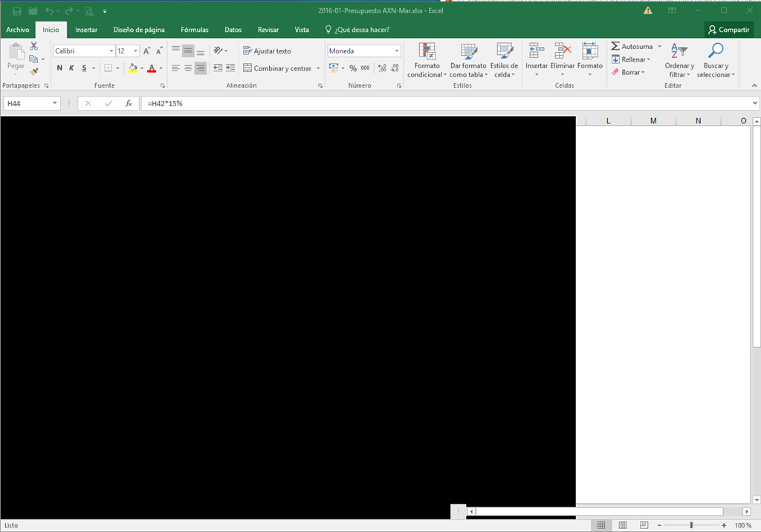Viewport: 761px width, 532px height.
Task: Open Dar formato como tabla gallery
Action: (468, 60)
